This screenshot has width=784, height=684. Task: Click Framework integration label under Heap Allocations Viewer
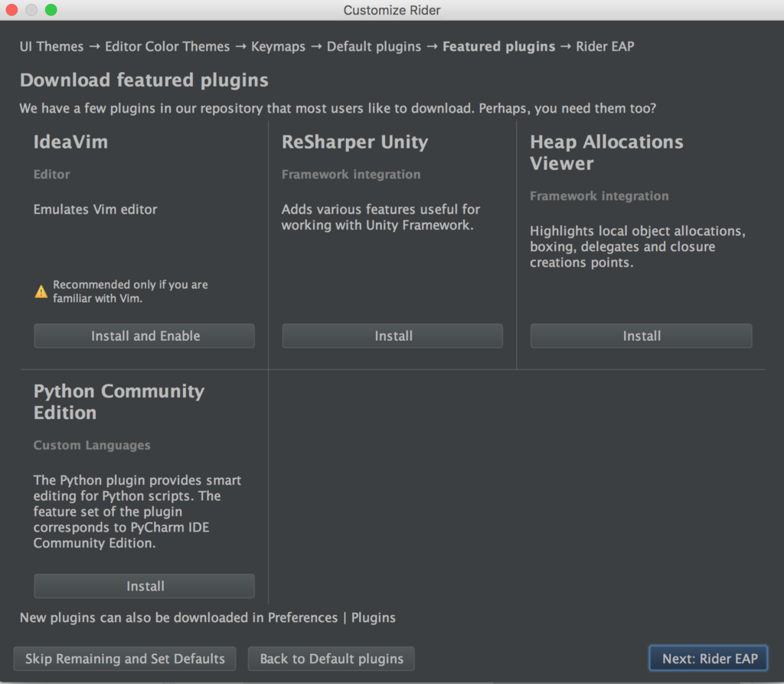click(x=599, y=195)
